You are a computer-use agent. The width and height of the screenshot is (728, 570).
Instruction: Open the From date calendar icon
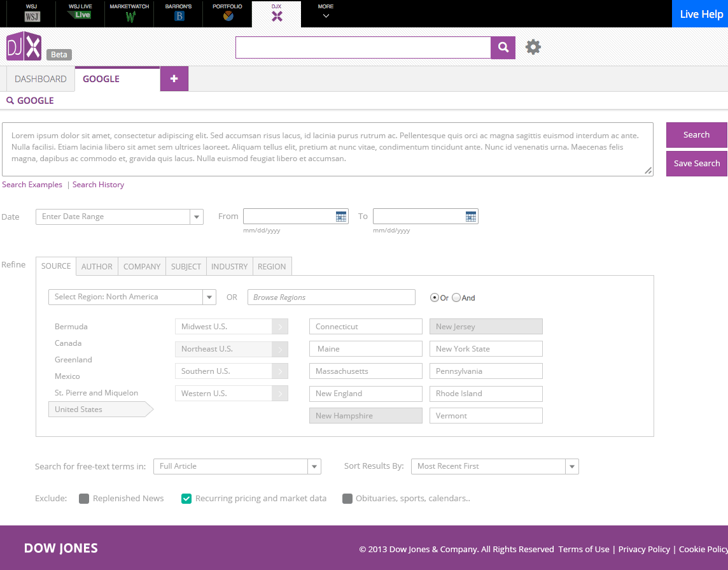coord(341,217)
